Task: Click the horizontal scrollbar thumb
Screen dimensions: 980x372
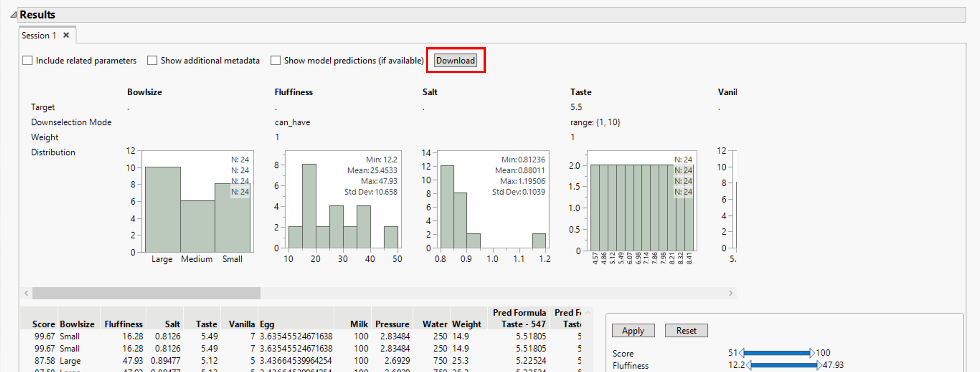Action: (146, 293)
